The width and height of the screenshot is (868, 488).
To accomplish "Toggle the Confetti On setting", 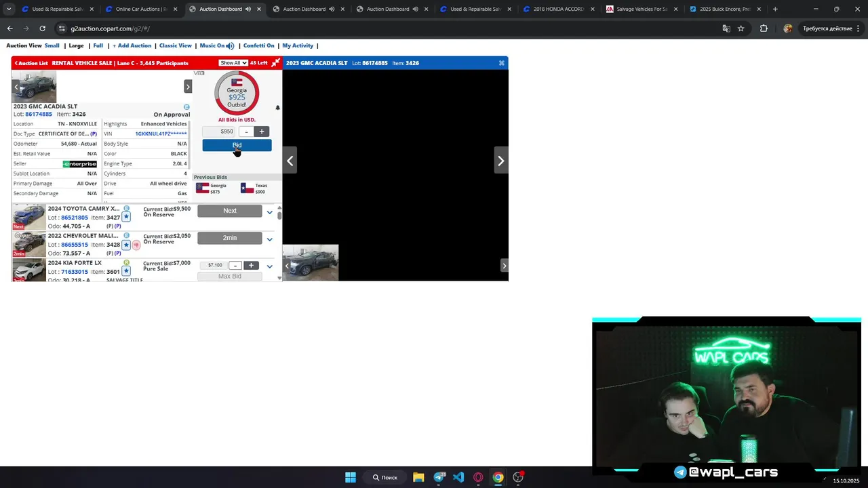I will click(259, 45).
